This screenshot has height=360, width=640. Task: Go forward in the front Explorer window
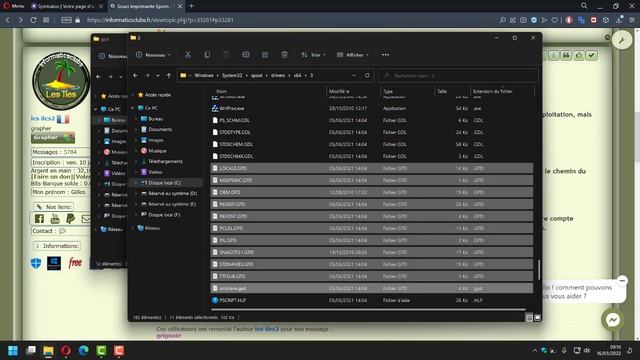(147, 76)
